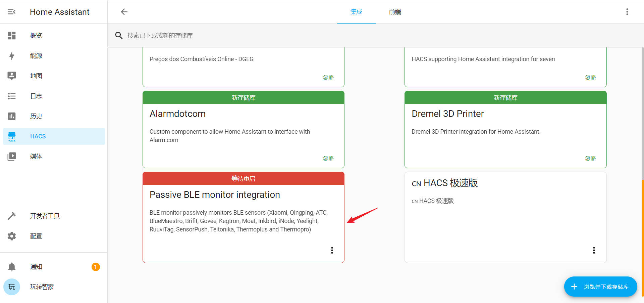Ignore the Alarmdotcom repository via 忽略

(x=328, y=158)
